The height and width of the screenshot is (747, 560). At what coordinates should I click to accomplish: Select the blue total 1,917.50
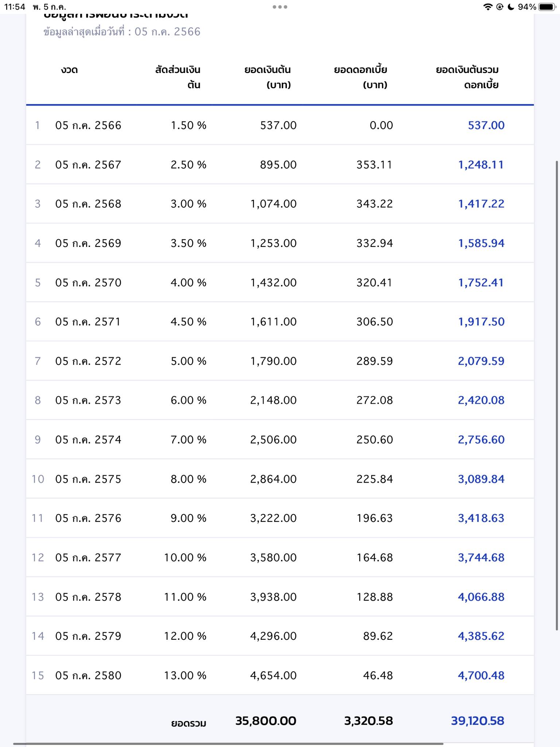point(481,321)
